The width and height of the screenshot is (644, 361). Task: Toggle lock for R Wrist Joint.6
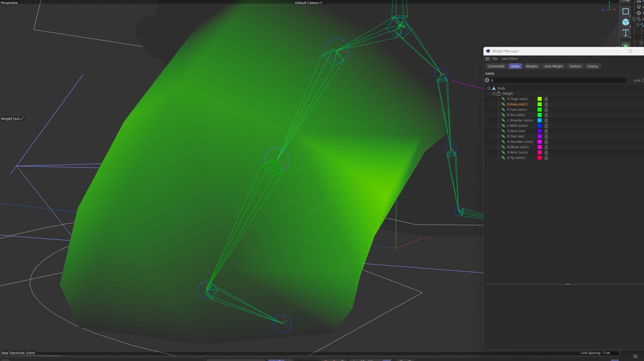click(x=546, y=152)
